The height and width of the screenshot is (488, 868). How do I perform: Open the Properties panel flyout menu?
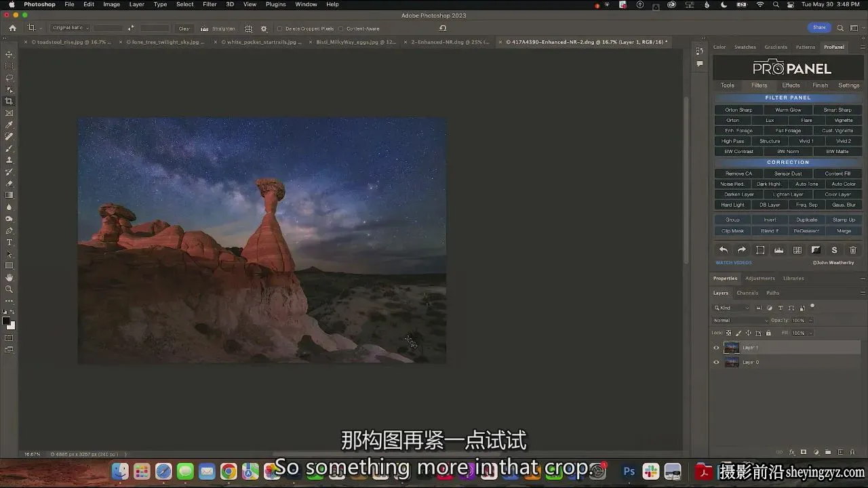(863, 278)
